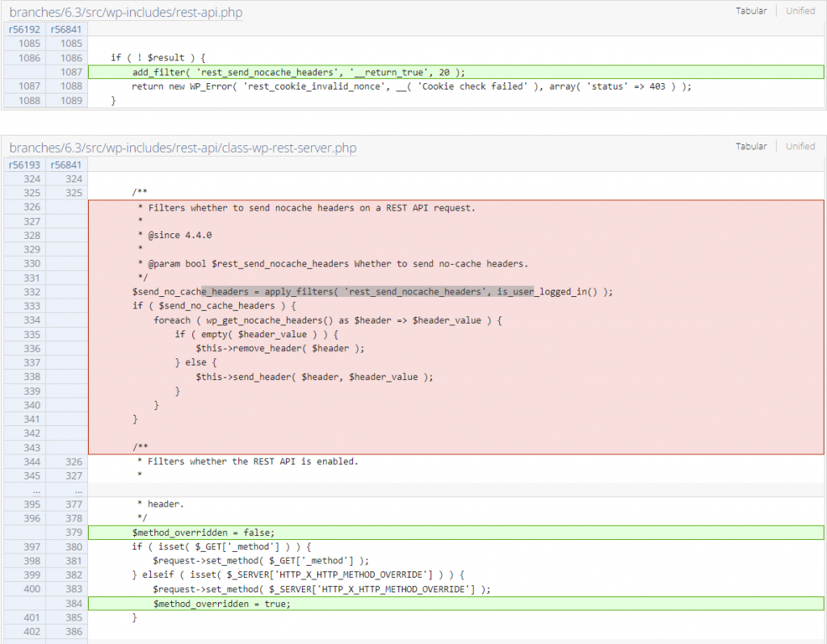Open the class-wp-rest-server.php file path link
The image size is (827, 644).
(x=183, y=148)
